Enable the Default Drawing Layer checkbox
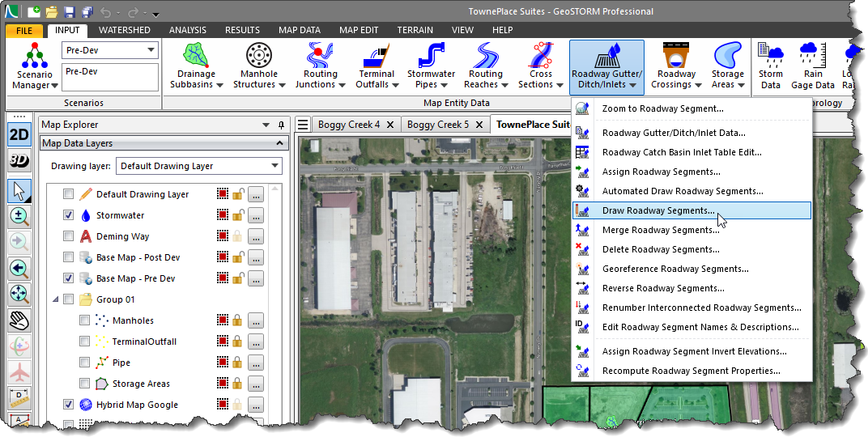The height and width of the screenshot is (437, 868). [69, 194]
